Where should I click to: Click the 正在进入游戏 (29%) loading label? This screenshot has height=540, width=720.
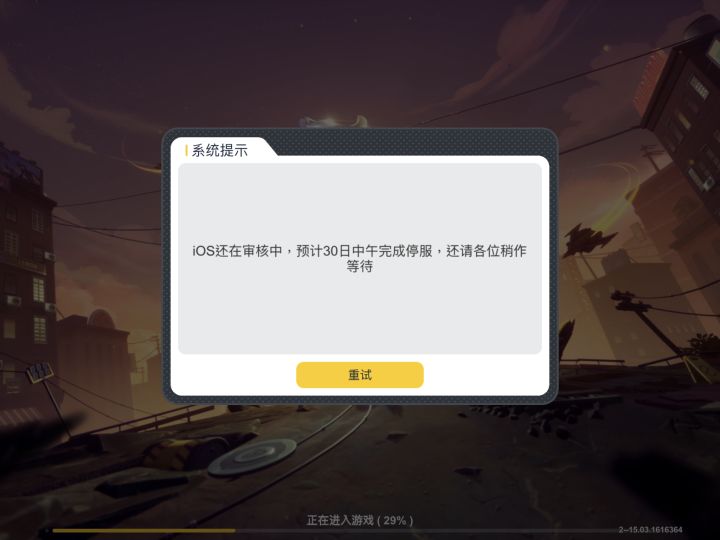click(360, 520)
